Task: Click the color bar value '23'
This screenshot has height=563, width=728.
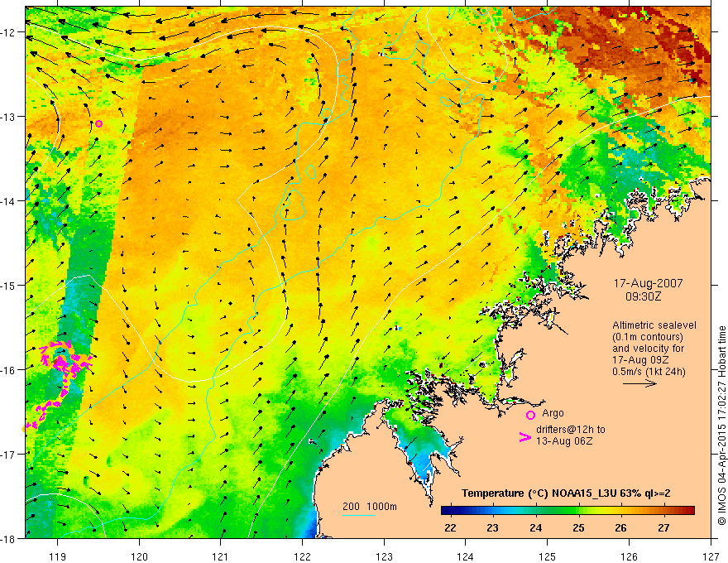Action: point(492,528)
